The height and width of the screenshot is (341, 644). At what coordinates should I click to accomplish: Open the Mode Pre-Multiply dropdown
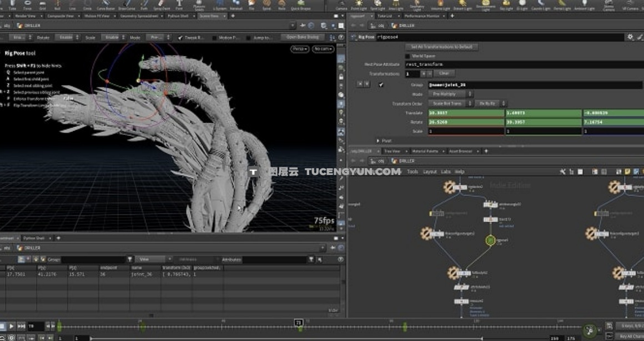point(450,94)
